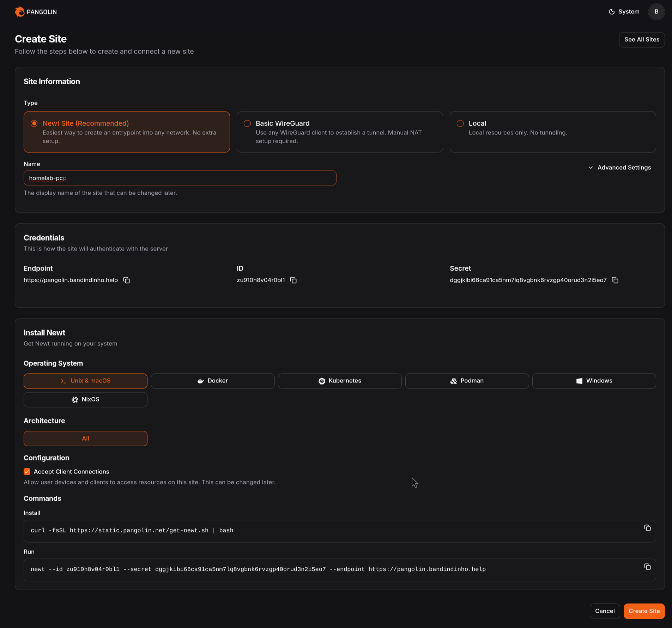Copy the site ID using its copy icon
672x628 pixels.
pos(293,280)
